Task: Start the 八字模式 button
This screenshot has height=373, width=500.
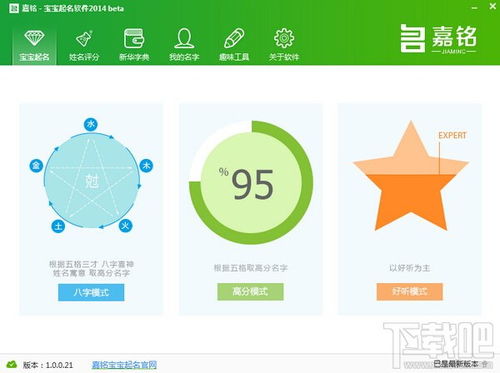Action: (91, 292)
